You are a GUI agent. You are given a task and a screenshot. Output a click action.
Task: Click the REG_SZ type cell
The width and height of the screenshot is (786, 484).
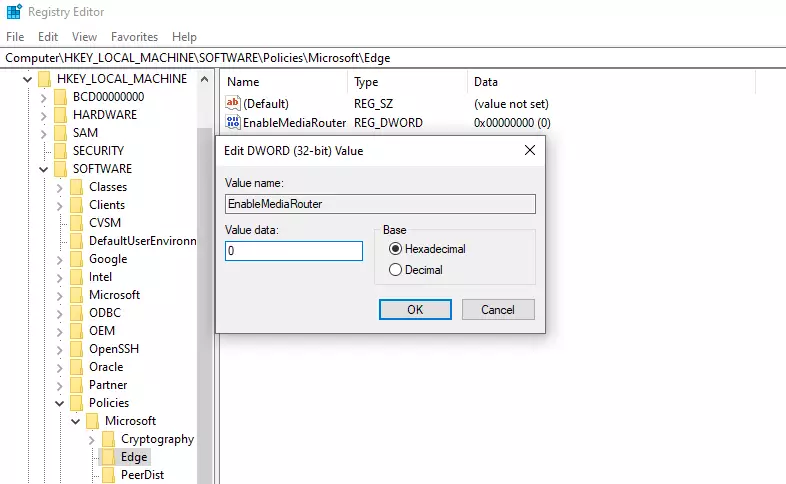click(x=373, y=104)
